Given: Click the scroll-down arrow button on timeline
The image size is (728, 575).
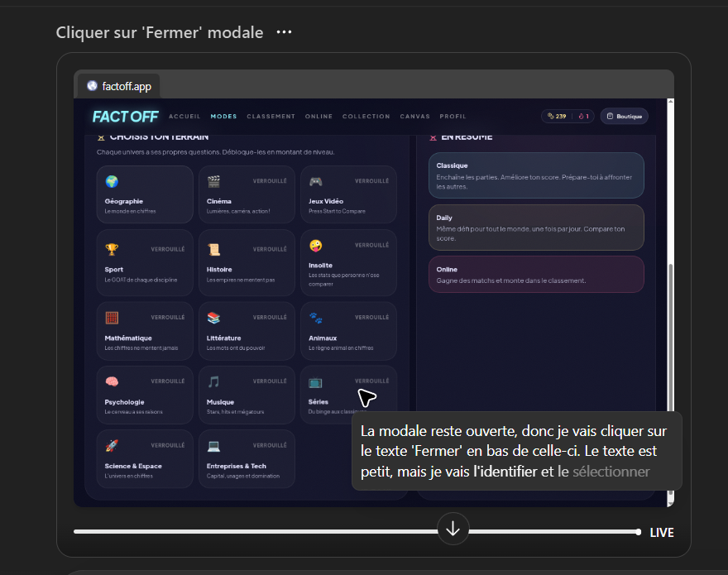Looking at the screenshot, I should click(x=453, y=528).
